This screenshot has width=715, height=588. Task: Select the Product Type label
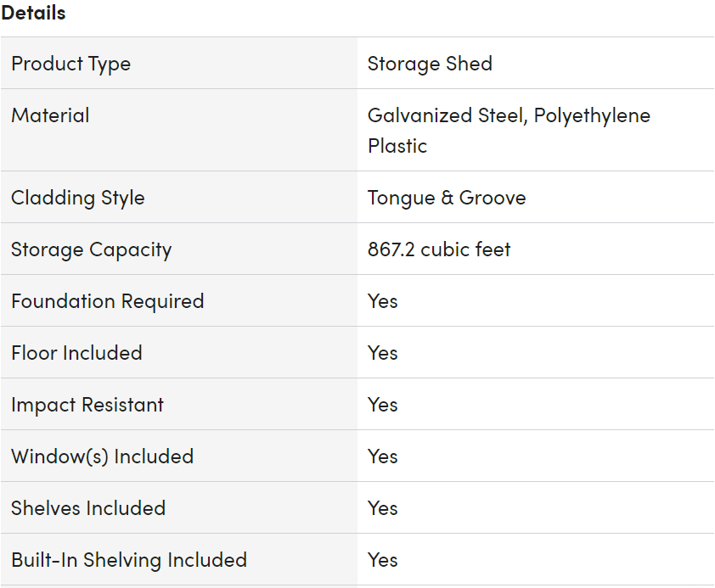coord(70,64)
